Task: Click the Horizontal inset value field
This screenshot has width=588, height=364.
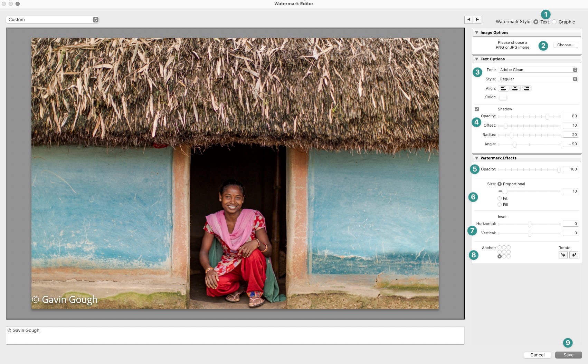Action: (x=570, y=224)
